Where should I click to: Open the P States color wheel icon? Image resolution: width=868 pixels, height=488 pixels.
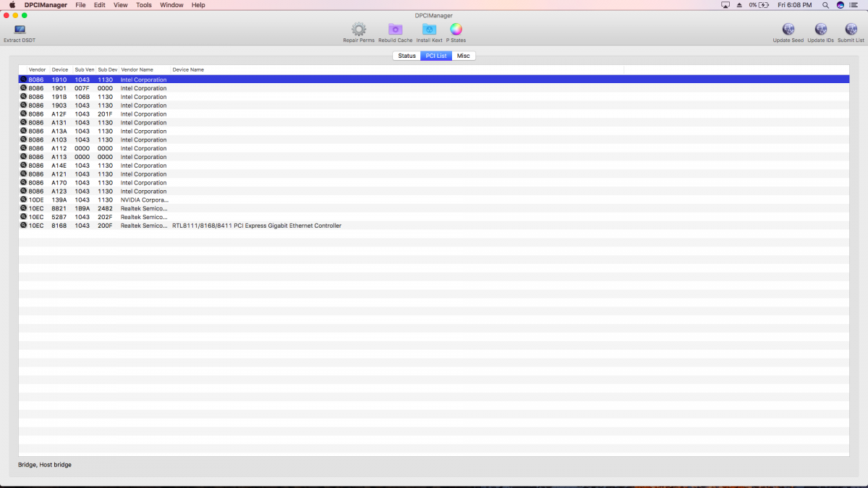pyautogui.click(x=456, y=30)
